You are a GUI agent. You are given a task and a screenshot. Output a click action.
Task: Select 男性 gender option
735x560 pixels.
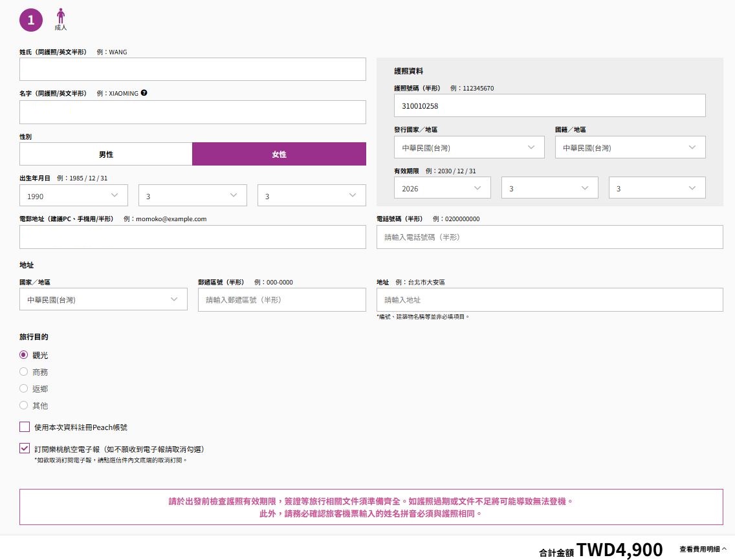point(106,154)
